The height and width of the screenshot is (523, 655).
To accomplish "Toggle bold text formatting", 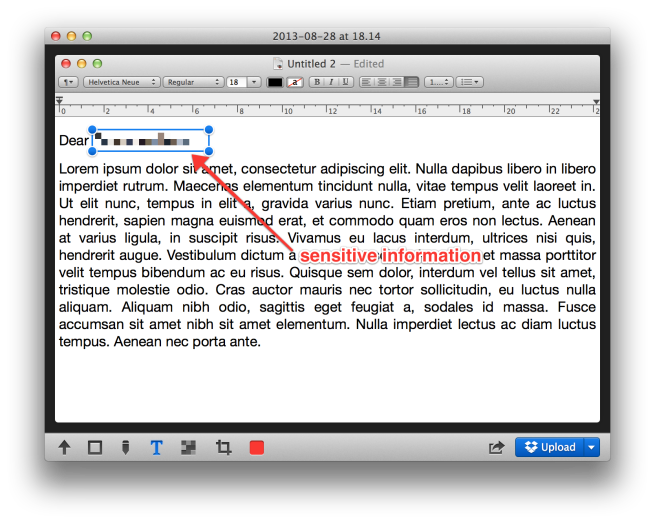I will (316, 82).
